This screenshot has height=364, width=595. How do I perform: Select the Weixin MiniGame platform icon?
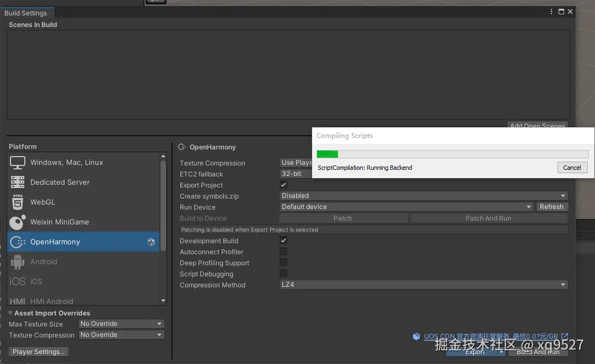click(18, 222)
